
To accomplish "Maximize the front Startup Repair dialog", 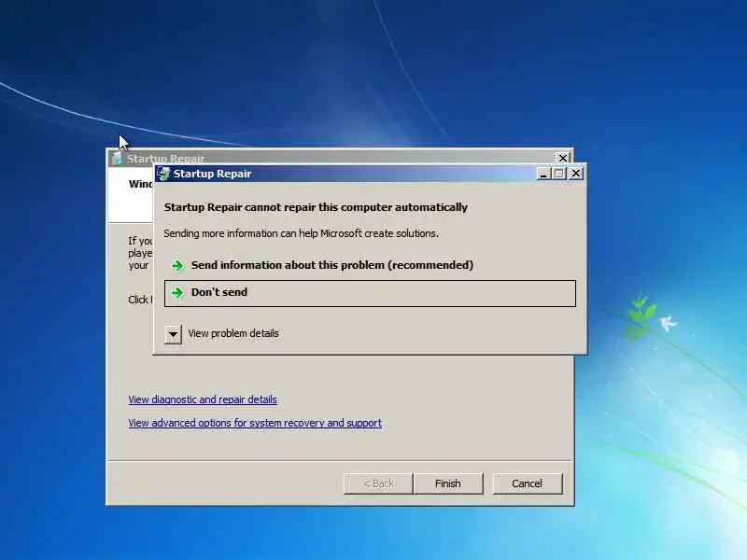I will pos(558,174).
